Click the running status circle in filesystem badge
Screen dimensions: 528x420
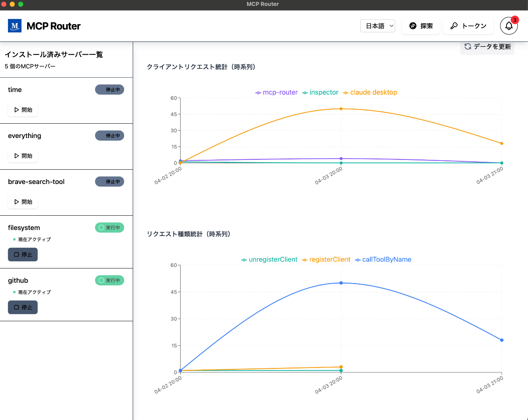pos(101,227)
